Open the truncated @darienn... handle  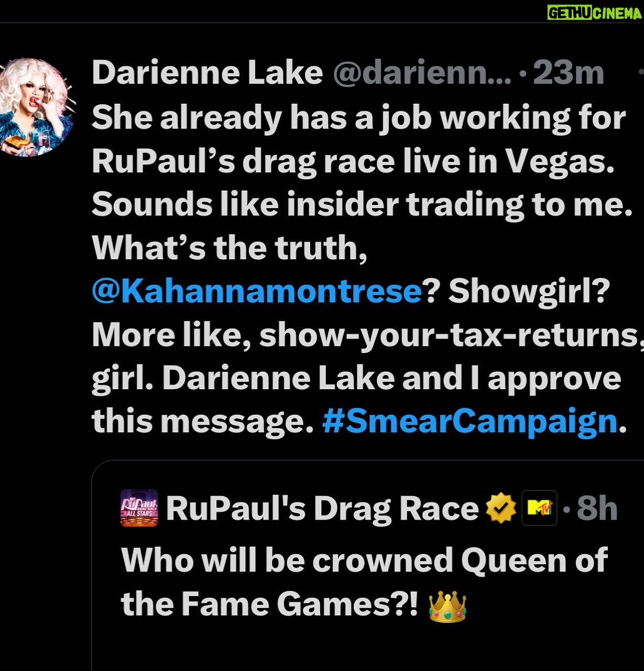pos(422,73)
